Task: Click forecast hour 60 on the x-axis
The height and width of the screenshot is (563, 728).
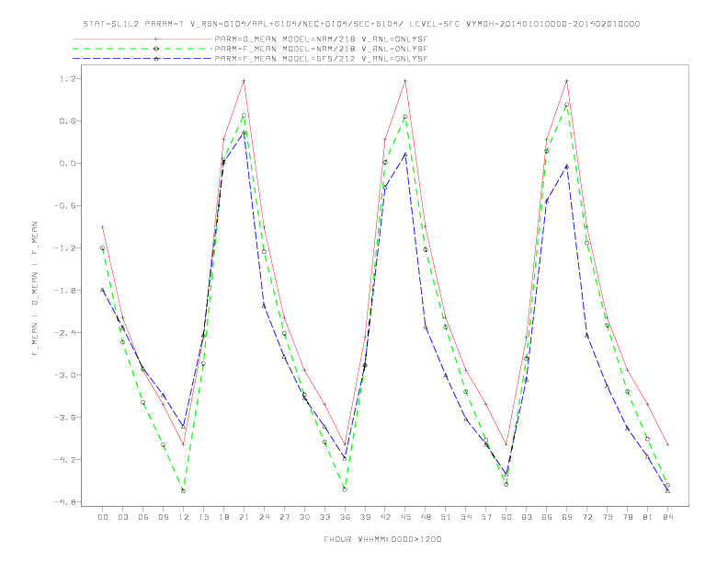Action: (506, 517)
